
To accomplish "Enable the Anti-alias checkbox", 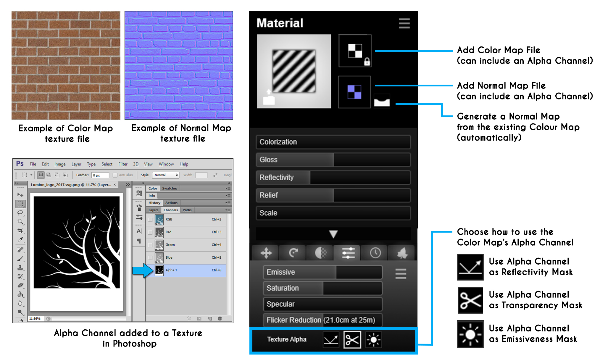I will coord(115,175).
